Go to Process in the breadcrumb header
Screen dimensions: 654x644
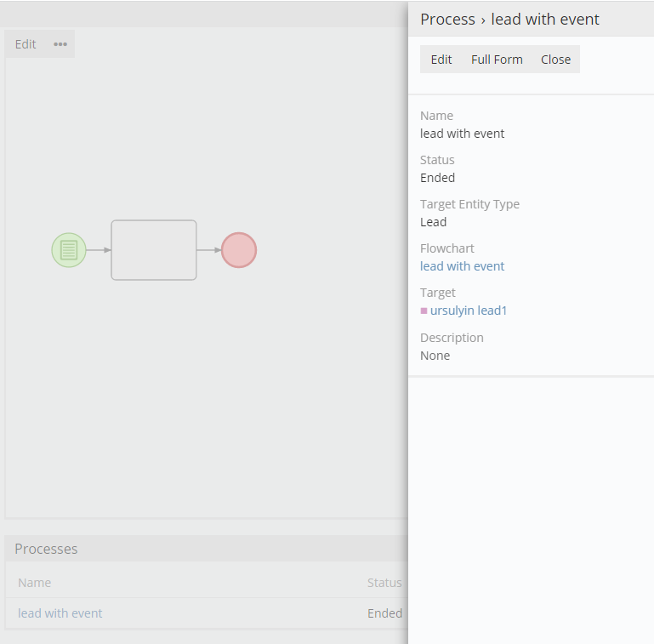tap(447, 19)
